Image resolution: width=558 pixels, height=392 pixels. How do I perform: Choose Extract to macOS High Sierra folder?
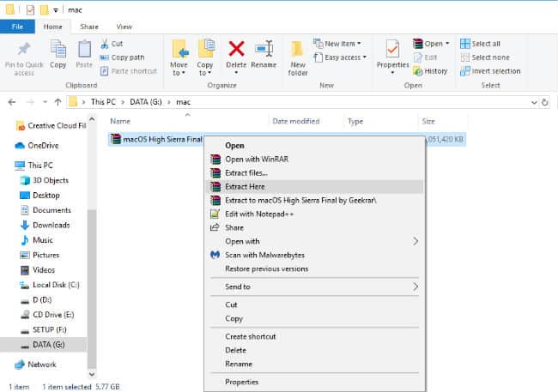(314, 200)
